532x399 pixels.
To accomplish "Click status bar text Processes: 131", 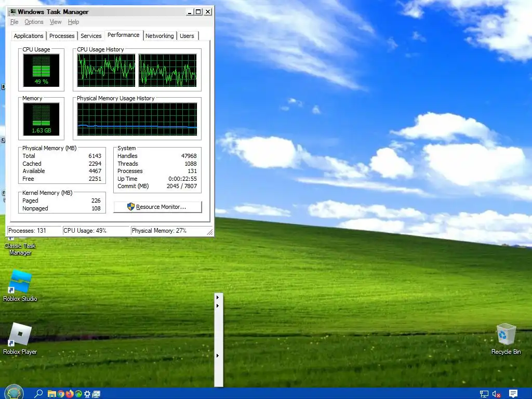I will coord(27,230).
